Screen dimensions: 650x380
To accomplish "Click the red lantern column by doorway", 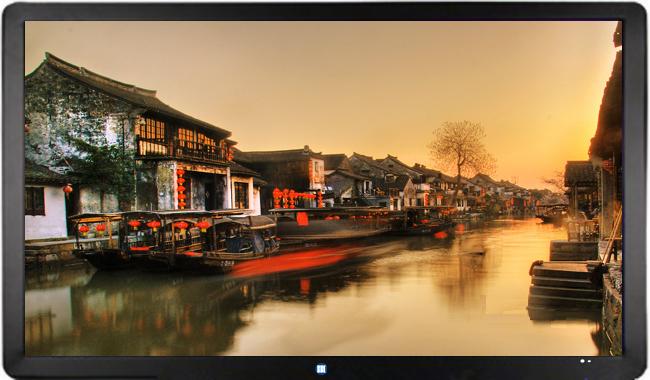I will pyautogui.click(x=181, y=189).
